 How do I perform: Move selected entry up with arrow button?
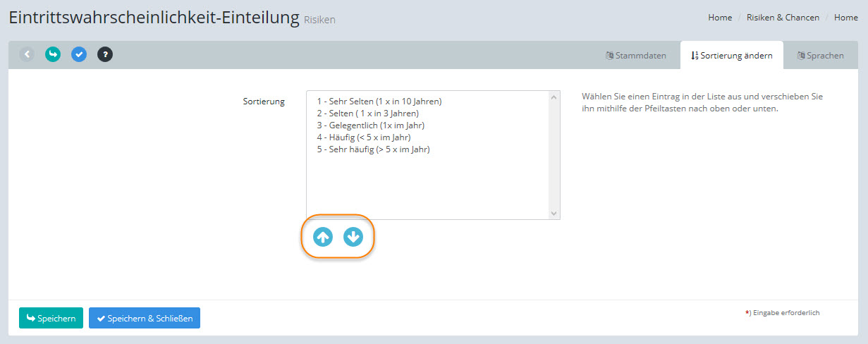[x=323, y=238]
